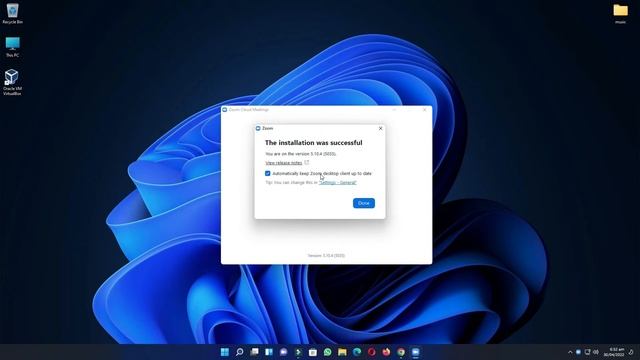This screenshot has width=640, height=360.
Task: Click the blue Zoom tray icon
Action: [578, 352]
